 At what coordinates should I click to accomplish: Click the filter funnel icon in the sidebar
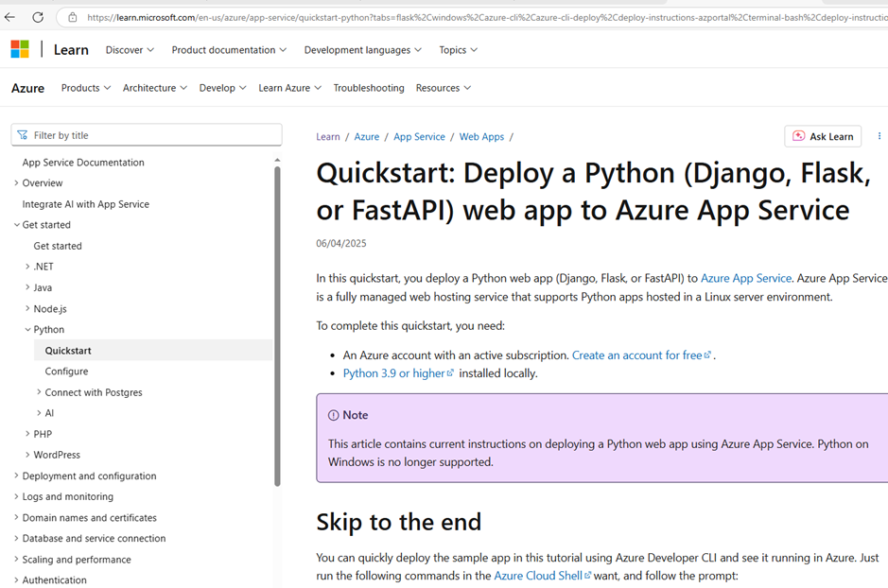tap(22, 135)
